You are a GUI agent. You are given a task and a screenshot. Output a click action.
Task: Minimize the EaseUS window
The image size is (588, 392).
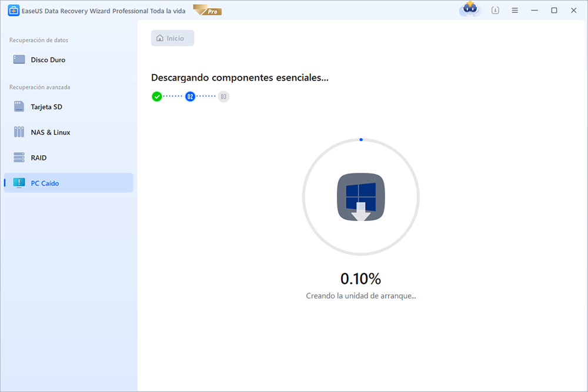point(534,11)
